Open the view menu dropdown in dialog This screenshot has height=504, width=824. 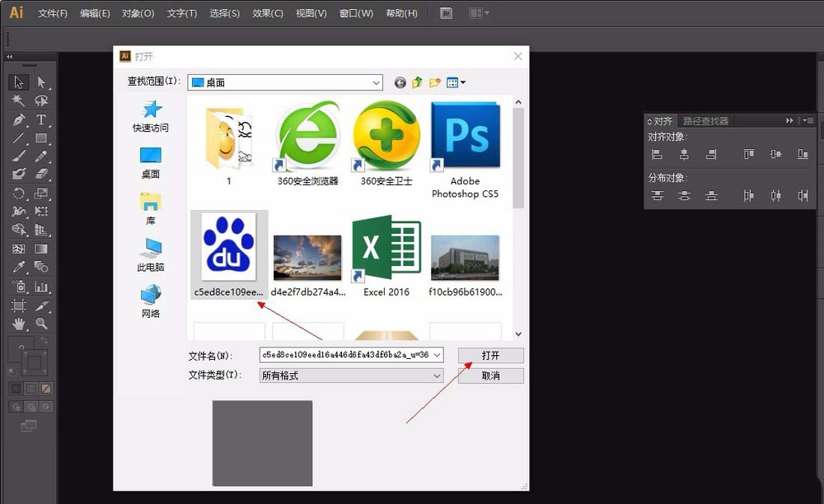click(x=456, y=82)
